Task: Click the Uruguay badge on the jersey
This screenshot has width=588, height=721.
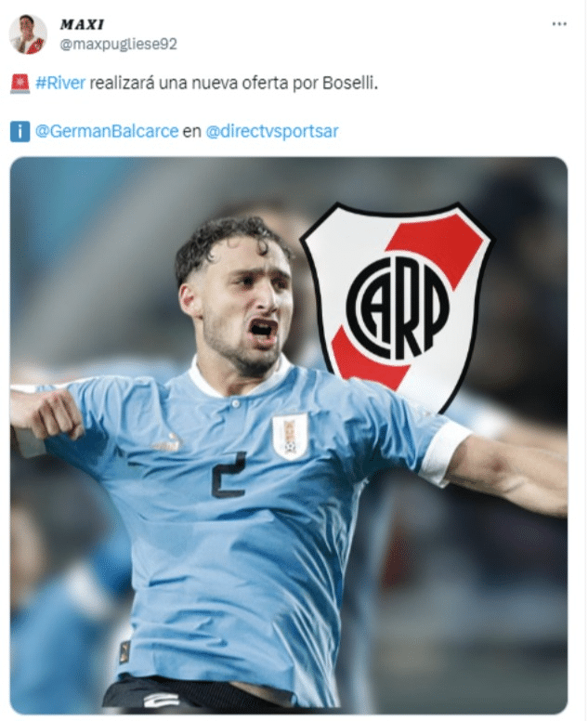Action: click(x=290, y=436)
